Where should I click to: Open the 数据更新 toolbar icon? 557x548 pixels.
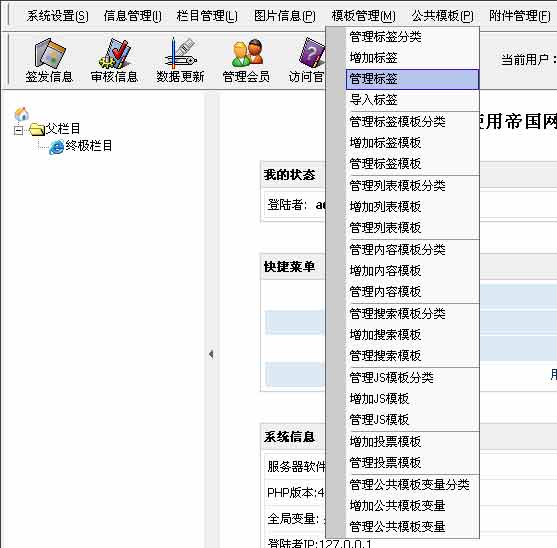(180, 54)
